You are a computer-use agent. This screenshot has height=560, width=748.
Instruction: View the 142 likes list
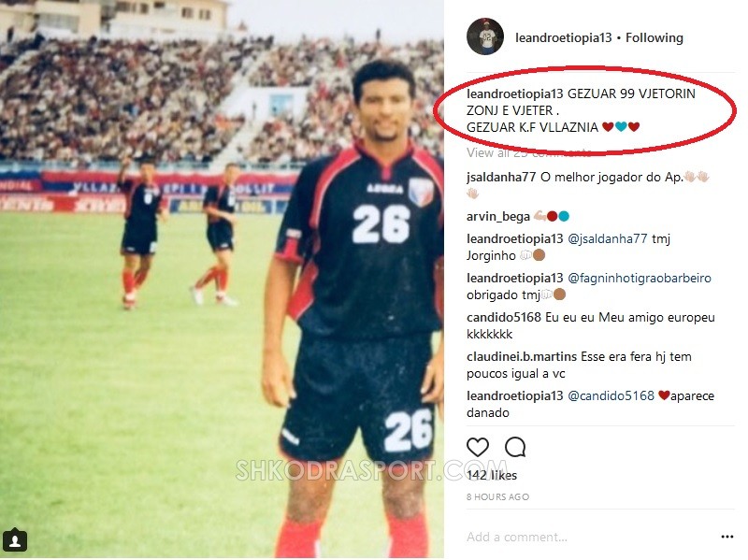[x=492, y=475]
